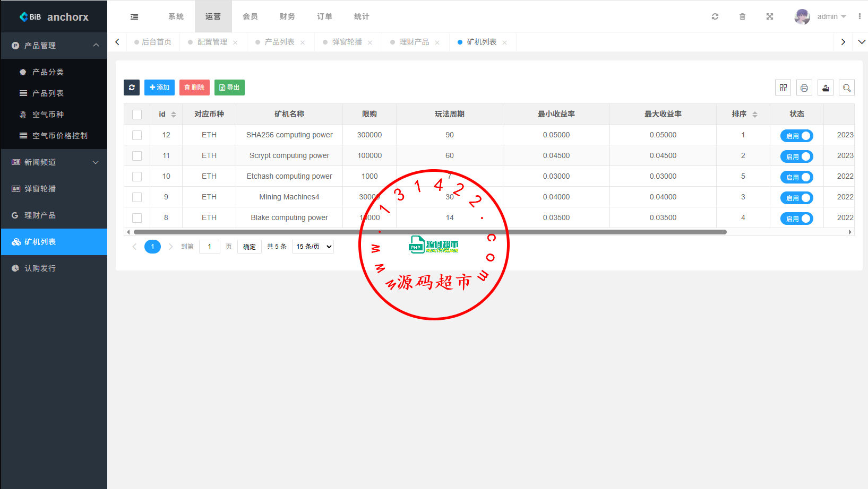Click the 添加 button to add a record
This screenshot has height=489, width=868.
pyautogui.click(x=159, y=87)
